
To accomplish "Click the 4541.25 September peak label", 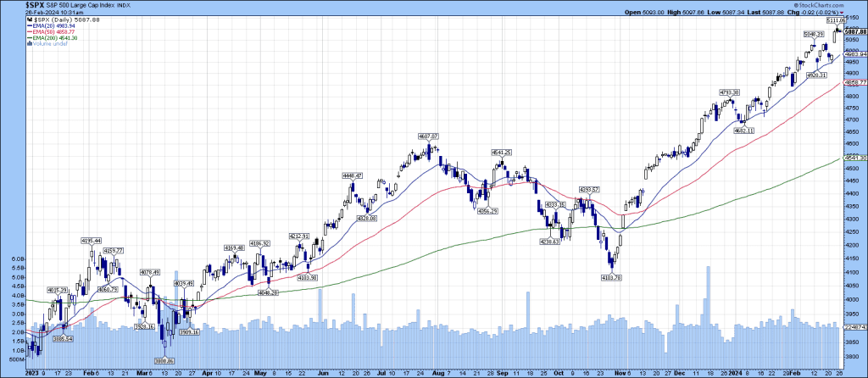I will tap(502, 153).
